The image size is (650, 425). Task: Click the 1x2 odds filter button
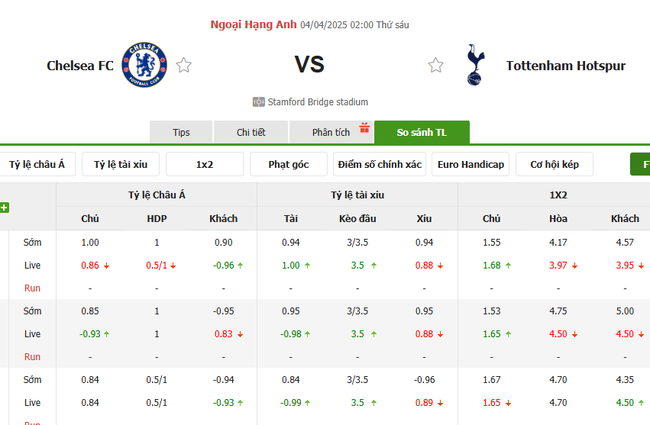pos(204,165)
